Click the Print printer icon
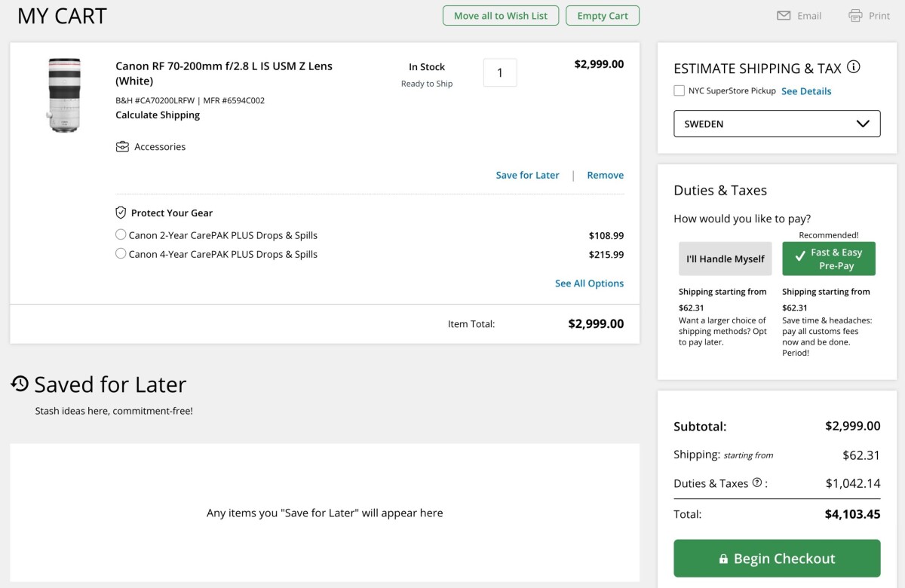The image size is (905, 588). coord(855,16)
